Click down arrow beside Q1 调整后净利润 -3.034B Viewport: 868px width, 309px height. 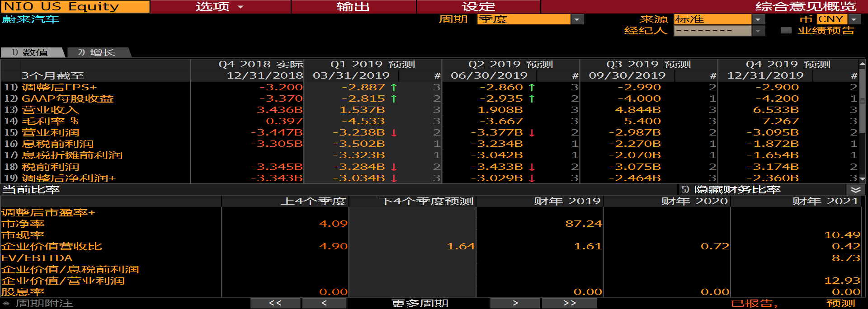(394, 178)
